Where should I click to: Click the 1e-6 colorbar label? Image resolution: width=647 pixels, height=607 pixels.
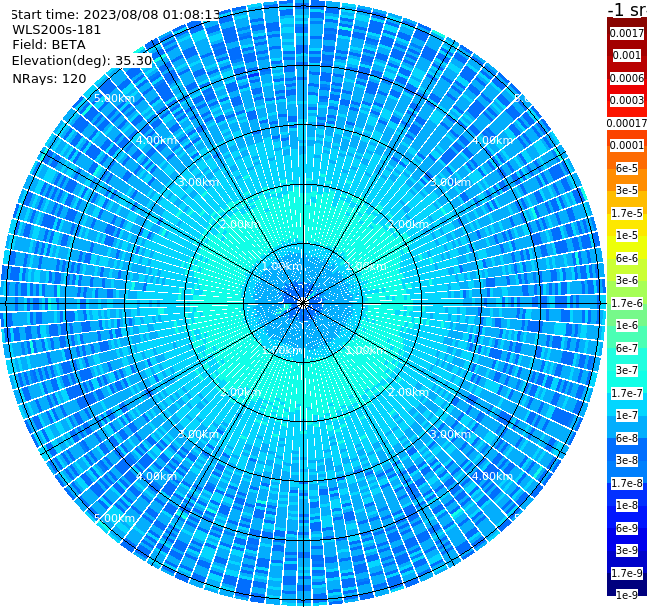click(x=627, y=325)
